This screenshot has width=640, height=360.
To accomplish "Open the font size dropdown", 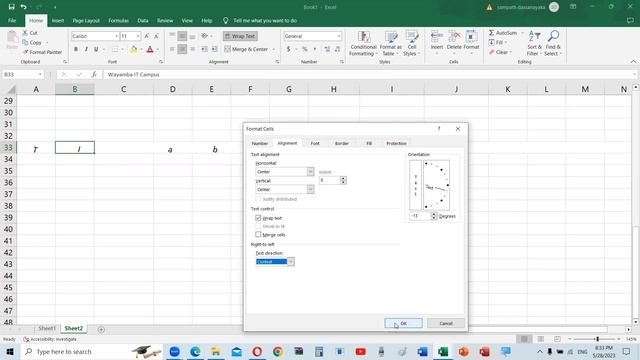I will [x=138, y=36].
